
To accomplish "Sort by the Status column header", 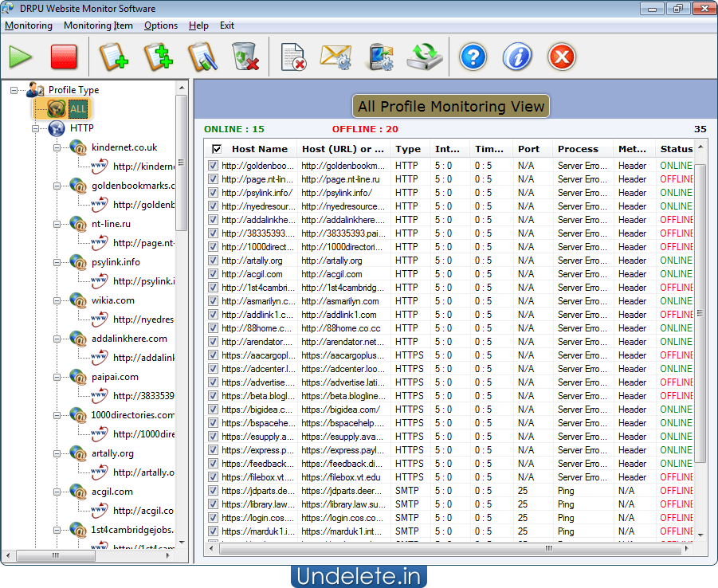I will (x=676, y=149).
